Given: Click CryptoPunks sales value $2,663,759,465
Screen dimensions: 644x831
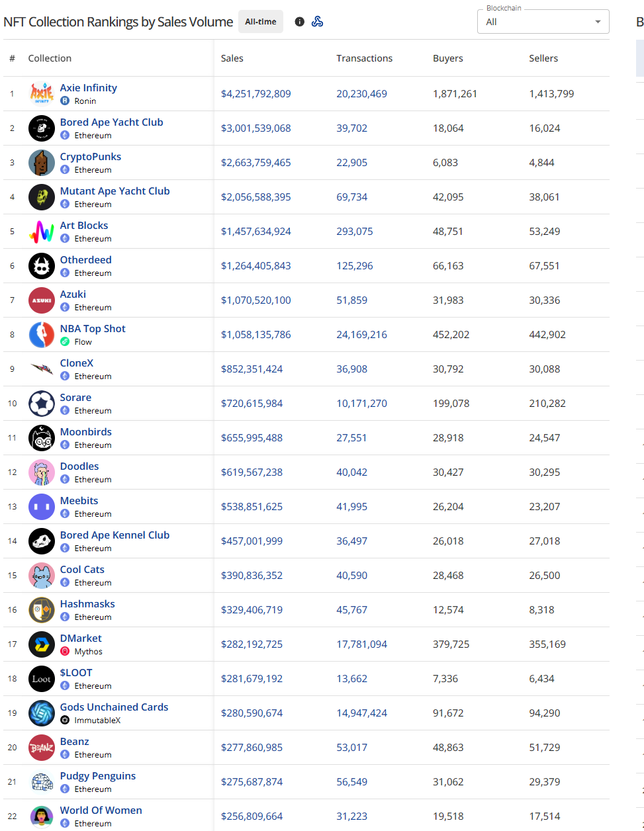Looking at the screenshot, I should (256, 163).
